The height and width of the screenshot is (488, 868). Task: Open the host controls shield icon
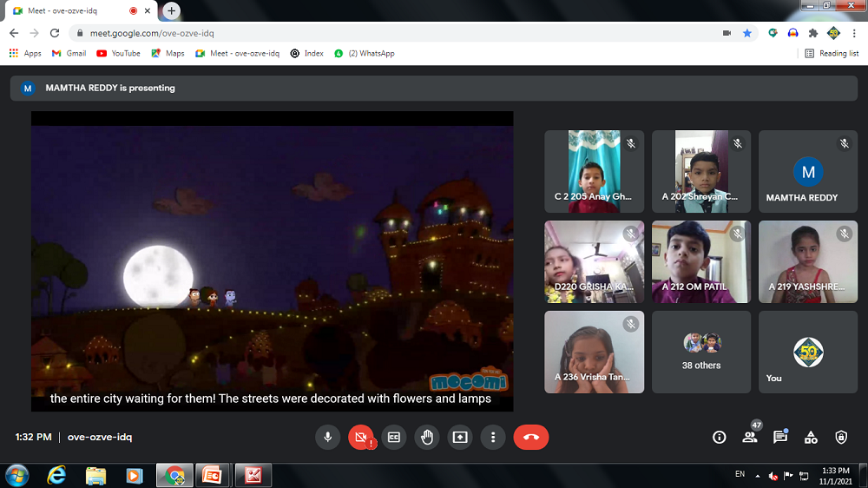click(840, 438)
